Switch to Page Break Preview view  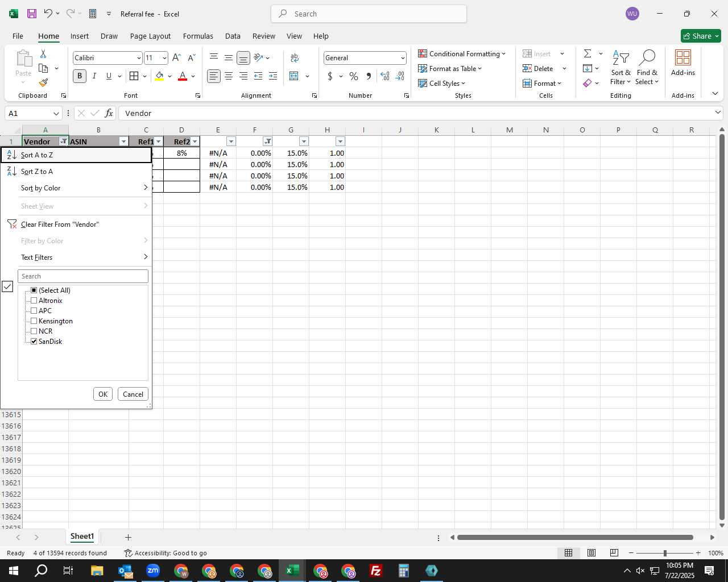coord(614,553)
